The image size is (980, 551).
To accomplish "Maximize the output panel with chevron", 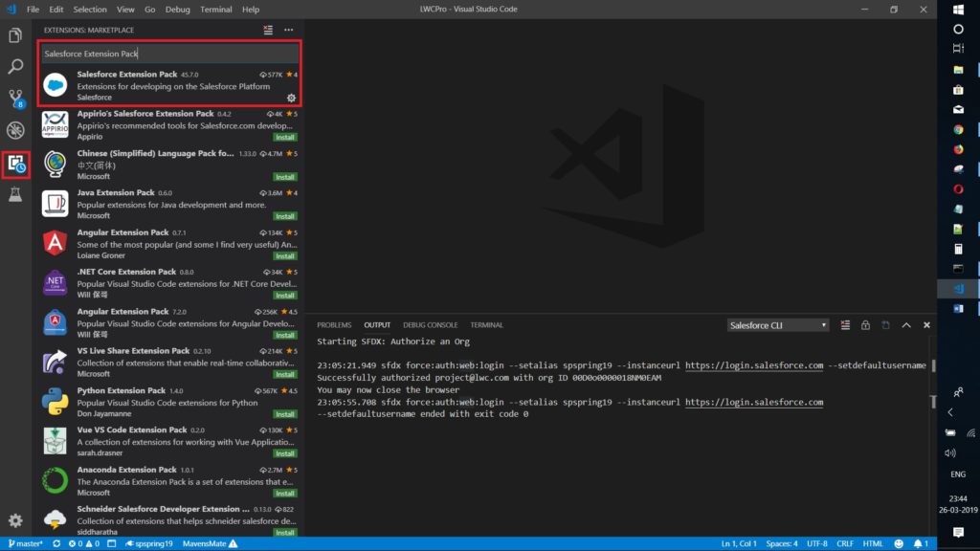I will click(906, 325).
